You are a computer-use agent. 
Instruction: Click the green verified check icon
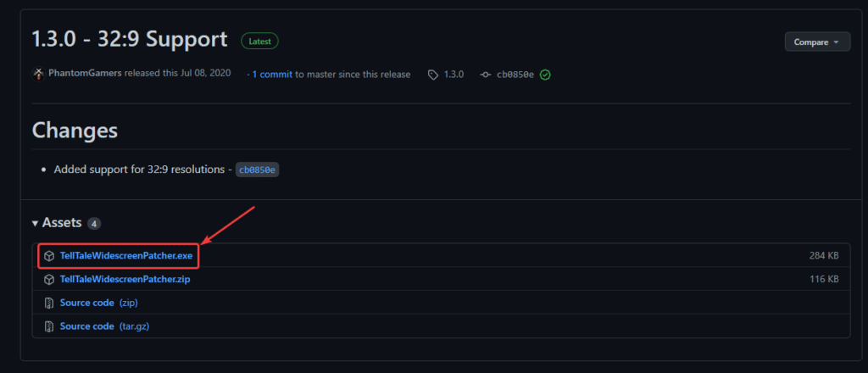[x=545, y=74]
